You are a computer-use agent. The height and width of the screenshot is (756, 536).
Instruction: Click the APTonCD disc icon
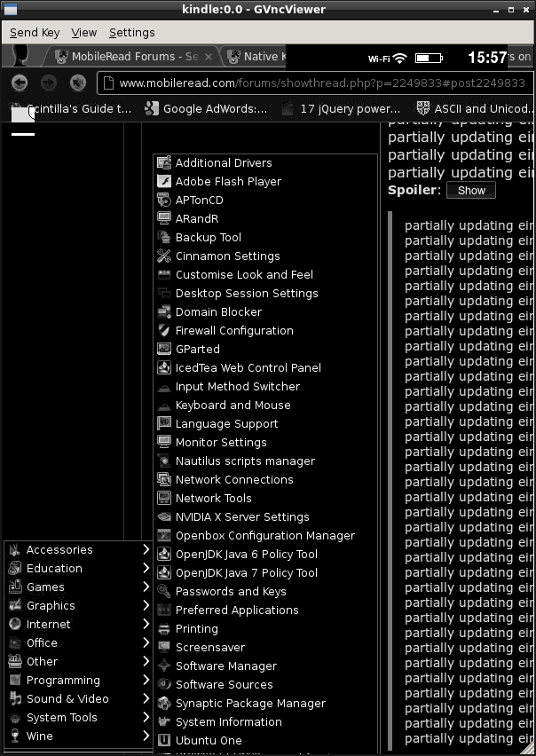(x=164, y=200)
